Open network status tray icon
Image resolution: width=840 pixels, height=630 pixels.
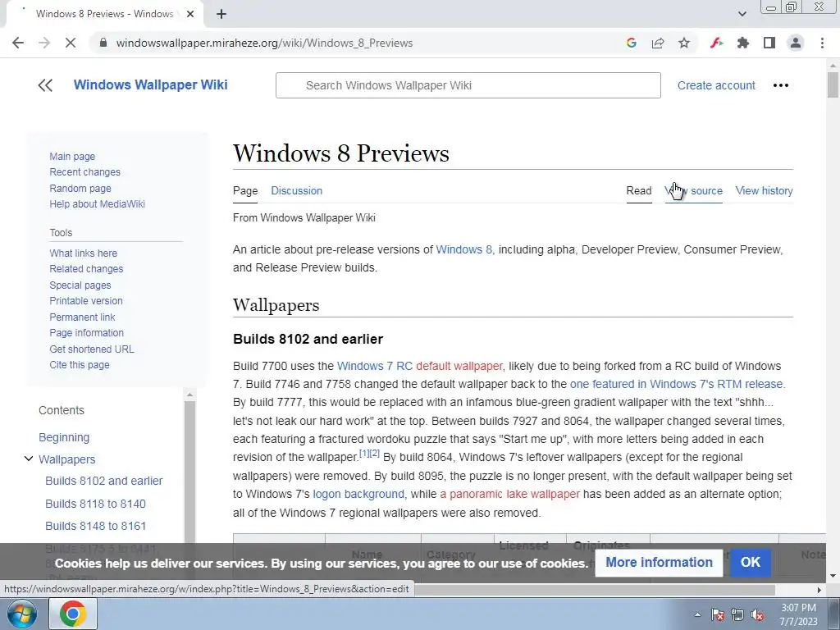coord(737,615)
